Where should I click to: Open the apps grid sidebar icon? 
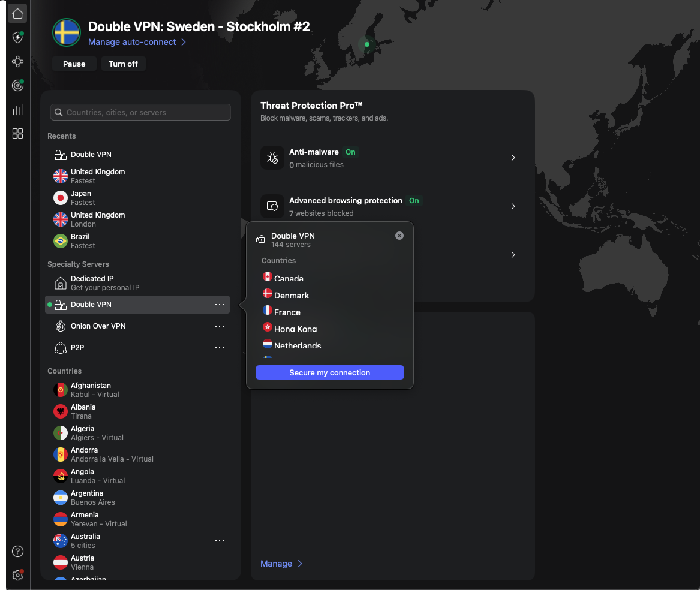point(17,134)
